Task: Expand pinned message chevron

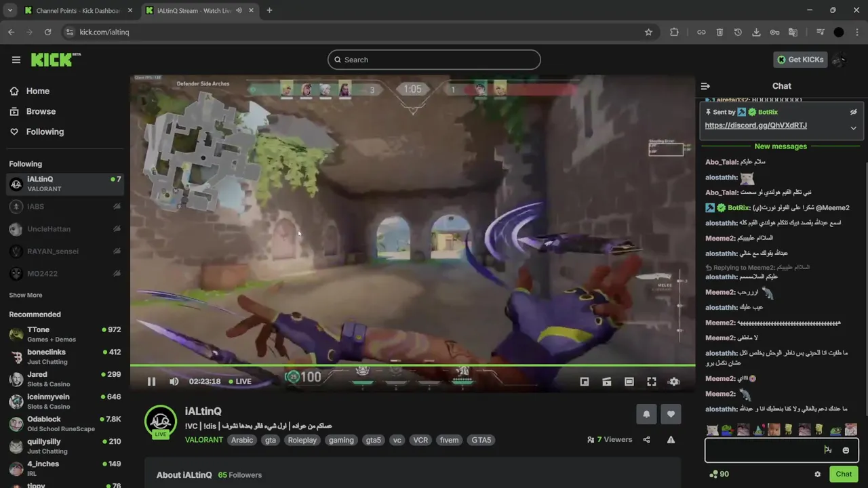Action: [854, 128]
